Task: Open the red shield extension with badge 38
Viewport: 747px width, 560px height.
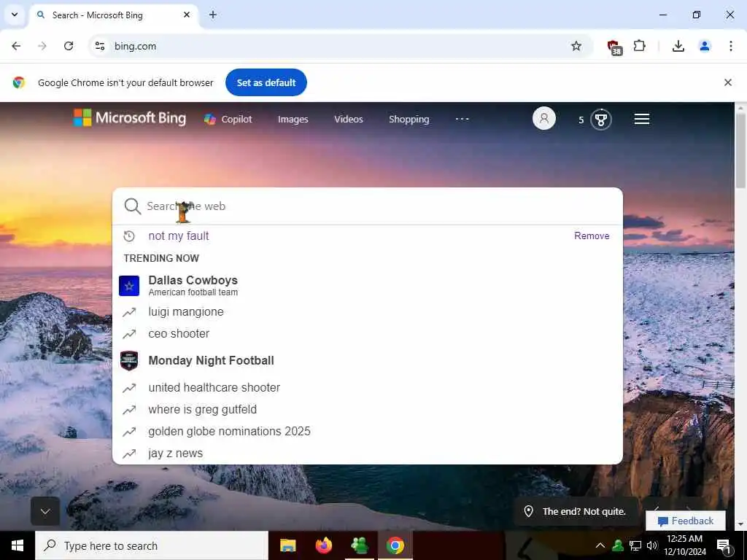Action: coord(614,47)
